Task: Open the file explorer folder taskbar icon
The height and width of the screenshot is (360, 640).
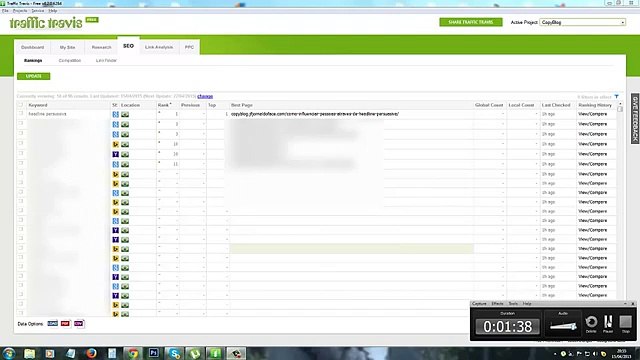Action: (x=29, y=353)
